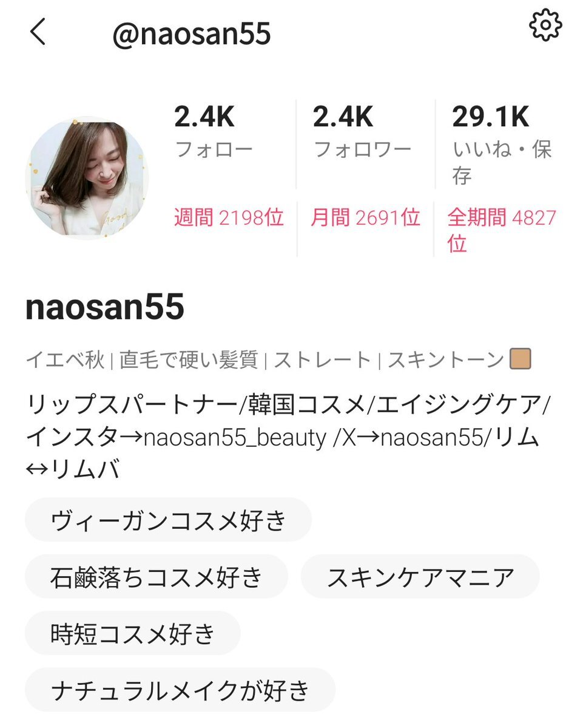Click the naosan55_beauty Instagram bio text
The image size is (583, 728).
235,437
